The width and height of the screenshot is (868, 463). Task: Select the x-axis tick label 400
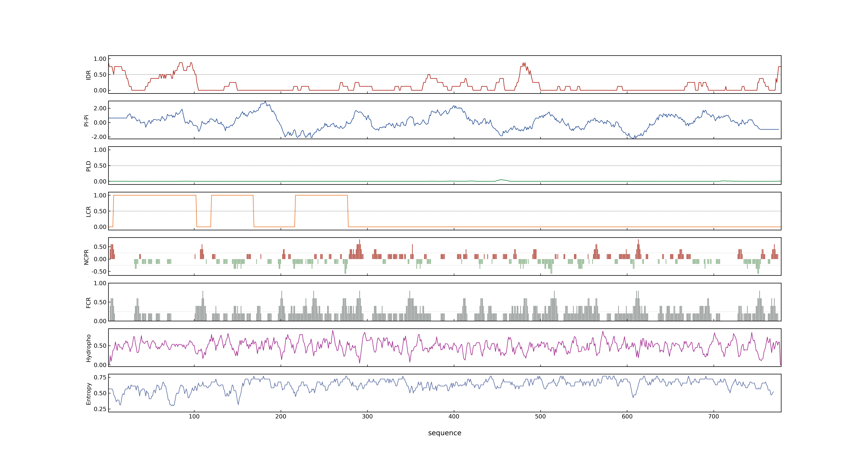pyautogui.click(x=454, y=416)
